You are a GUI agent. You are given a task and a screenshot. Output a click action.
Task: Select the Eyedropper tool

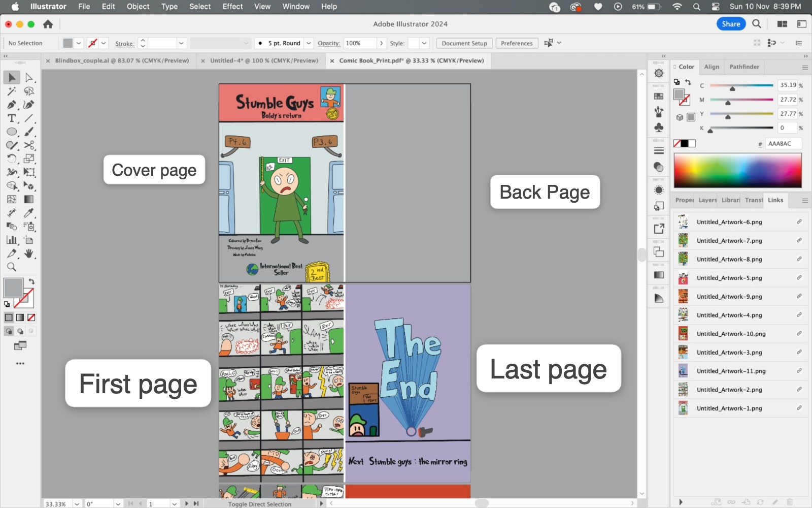coord(29,213)
